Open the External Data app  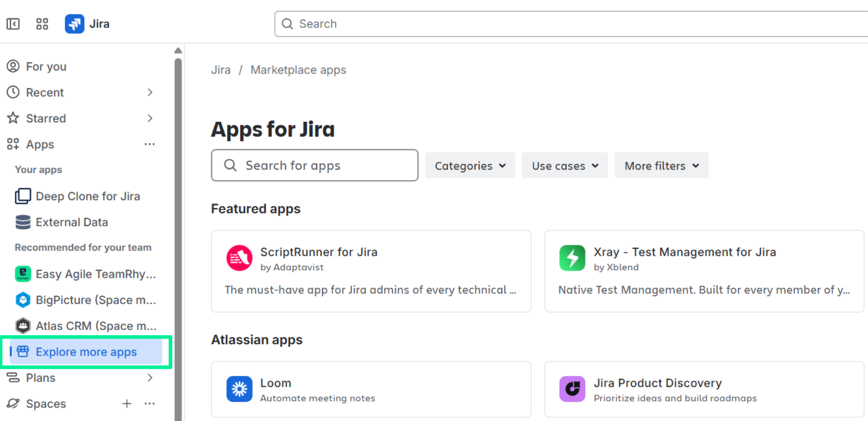coord(71,222)
